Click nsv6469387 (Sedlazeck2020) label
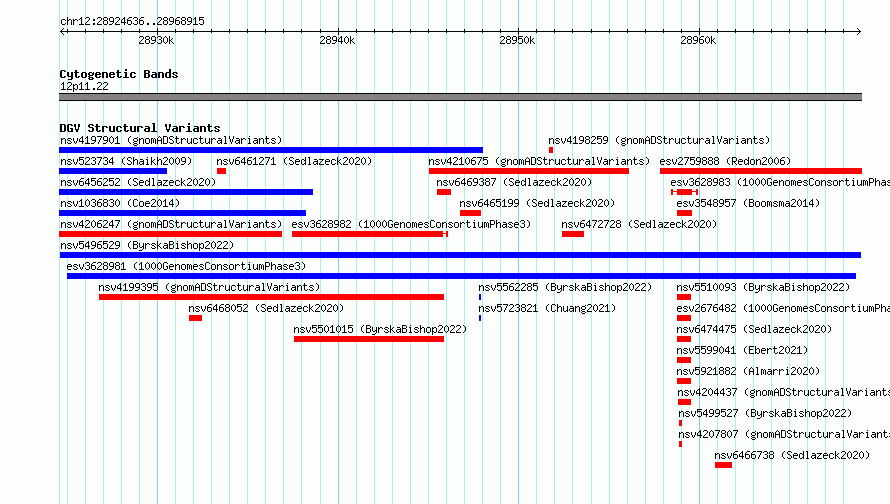Image resolution: width=890 pixels, height=504 pixels. point(514,182)
